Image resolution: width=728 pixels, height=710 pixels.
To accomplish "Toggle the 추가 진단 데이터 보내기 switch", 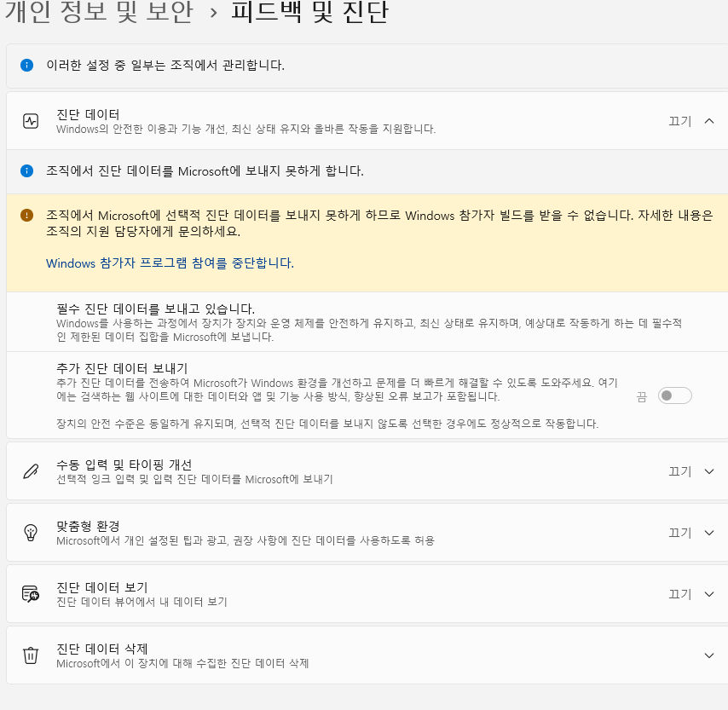I will [674, 395].
